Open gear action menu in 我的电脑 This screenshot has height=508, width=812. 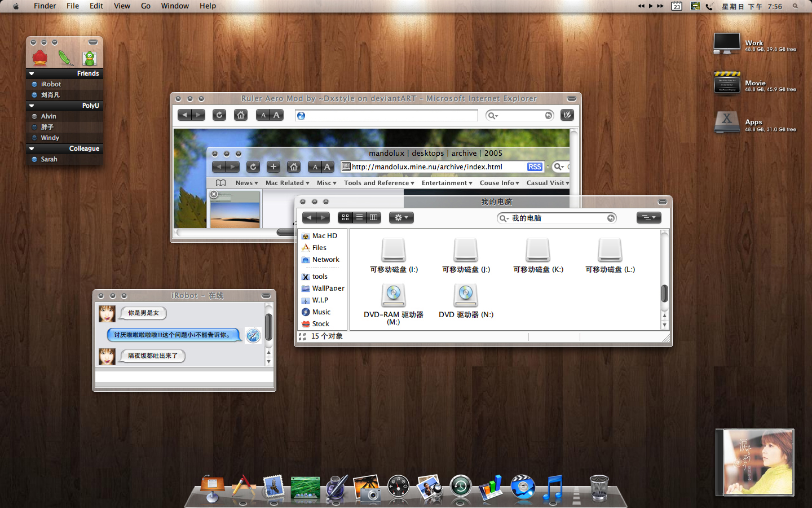pyautogui.click(x=401, y=217)
